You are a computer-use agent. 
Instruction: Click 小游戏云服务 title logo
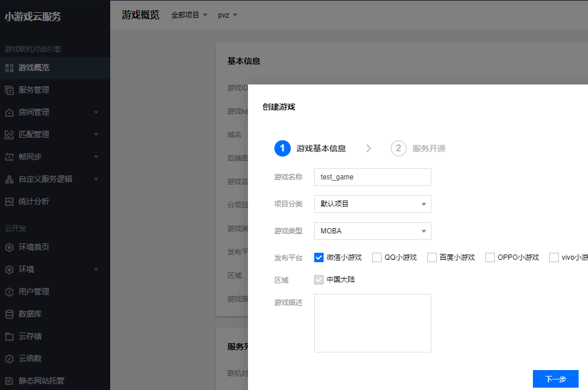33,16
